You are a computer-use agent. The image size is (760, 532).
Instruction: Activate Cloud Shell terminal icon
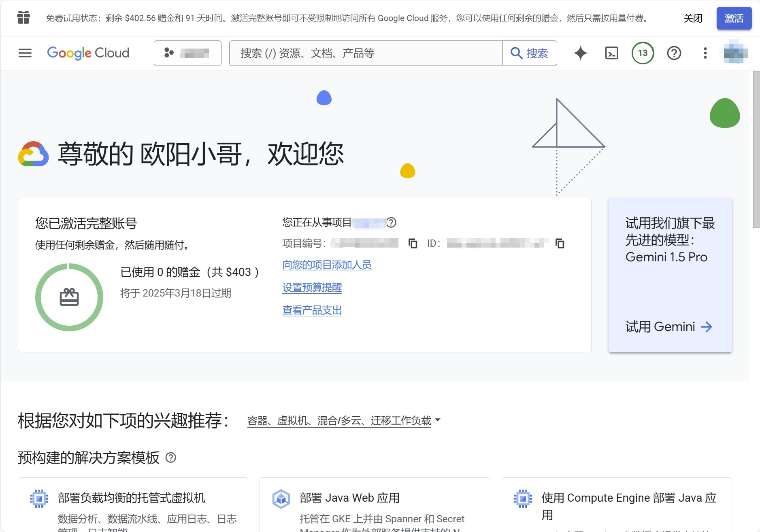pos(611,53)
